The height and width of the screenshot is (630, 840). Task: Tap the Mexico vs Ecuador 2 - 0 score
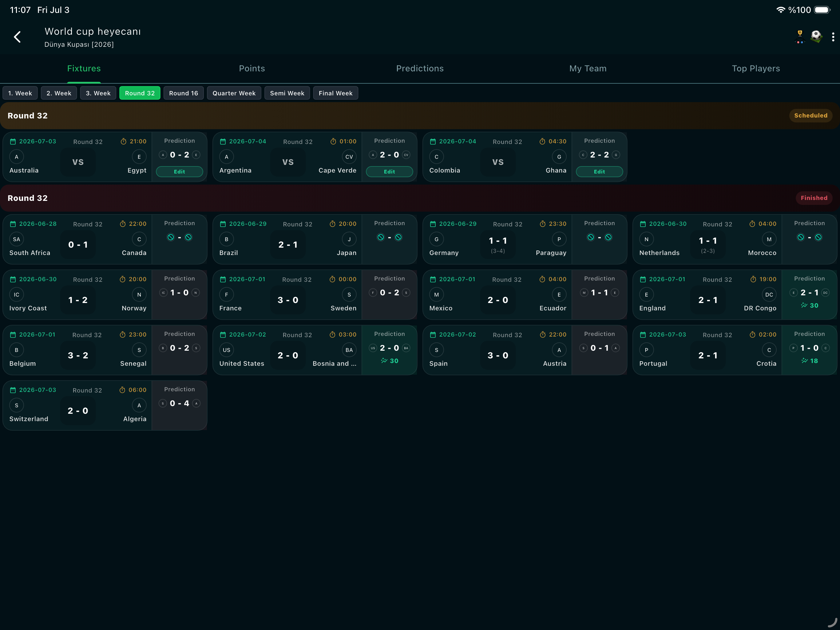tap(498, 300)
